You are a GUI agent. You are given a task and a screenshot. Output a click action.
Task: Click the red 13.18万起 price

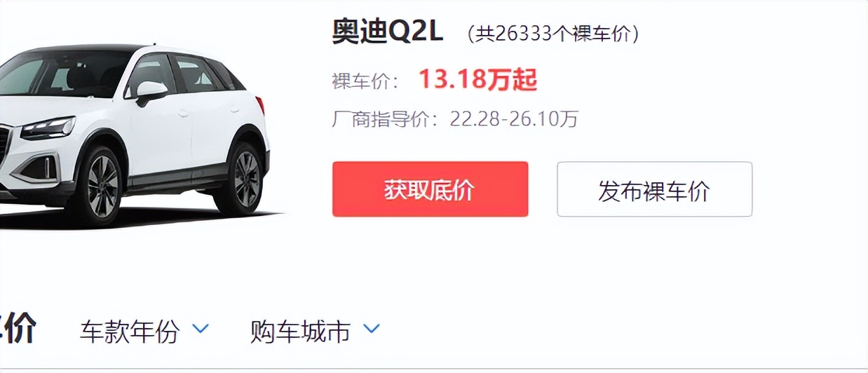click(478, 80)
